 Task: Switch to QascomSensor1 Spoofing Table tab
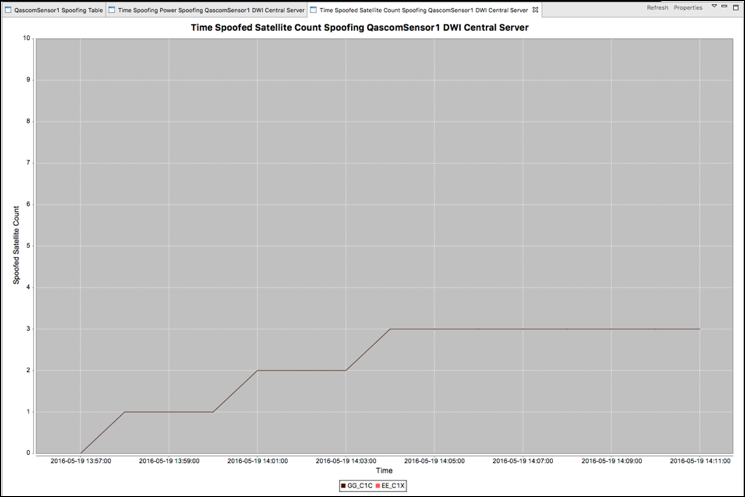pos(58,9)
